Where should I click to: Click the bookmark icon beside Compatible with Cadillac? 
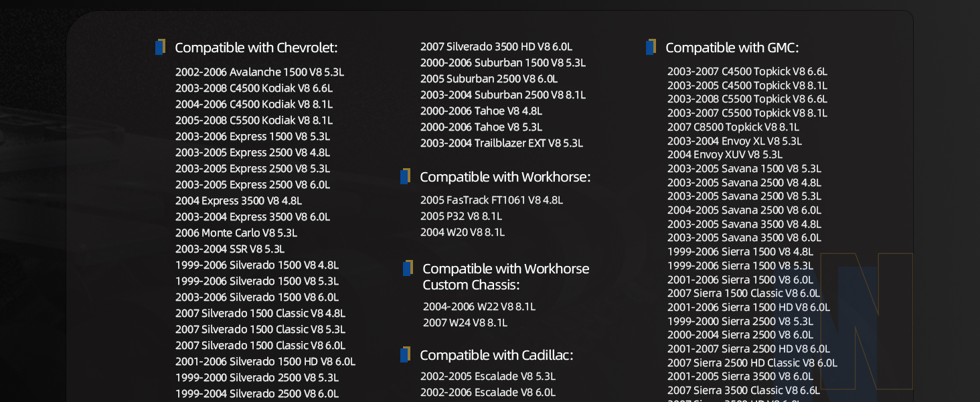click(405, 354)
